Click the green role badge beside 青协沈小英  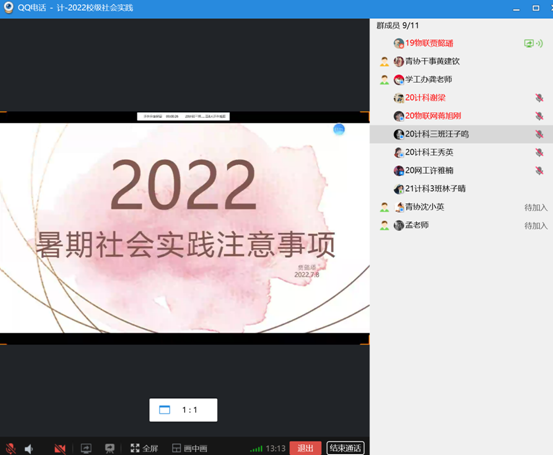click(384, 207)
